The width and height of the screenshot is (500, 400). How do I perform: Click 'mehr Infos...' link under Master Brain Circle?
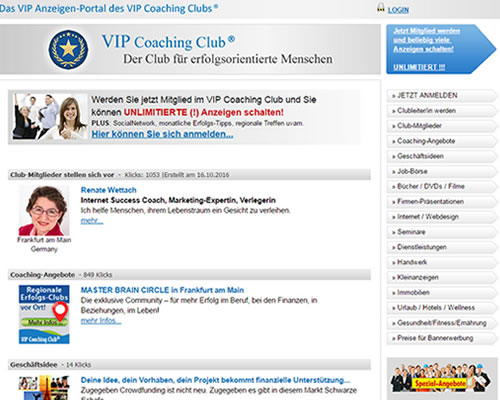tap(101, 321)
